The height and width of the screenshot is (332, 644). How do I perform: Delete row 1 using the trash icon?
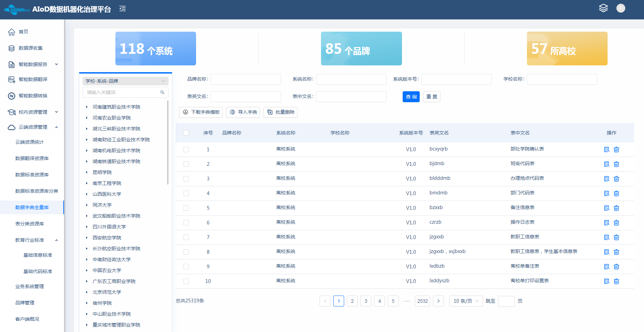click(616, 149)
